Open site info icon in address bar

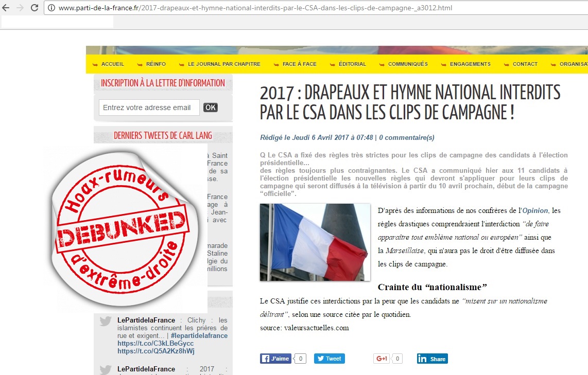coord(51,8)
